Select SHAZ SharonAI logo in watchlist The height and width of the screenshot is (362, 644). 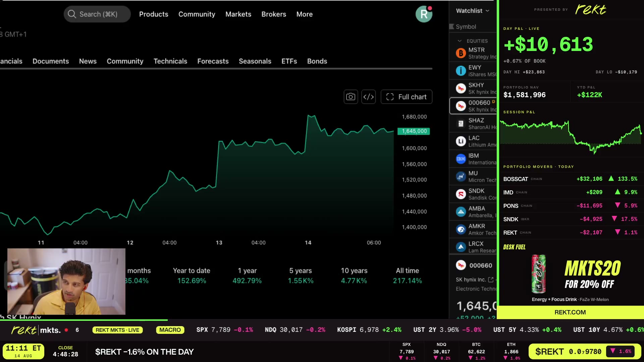pyautogui.click(x=461, y=124)
